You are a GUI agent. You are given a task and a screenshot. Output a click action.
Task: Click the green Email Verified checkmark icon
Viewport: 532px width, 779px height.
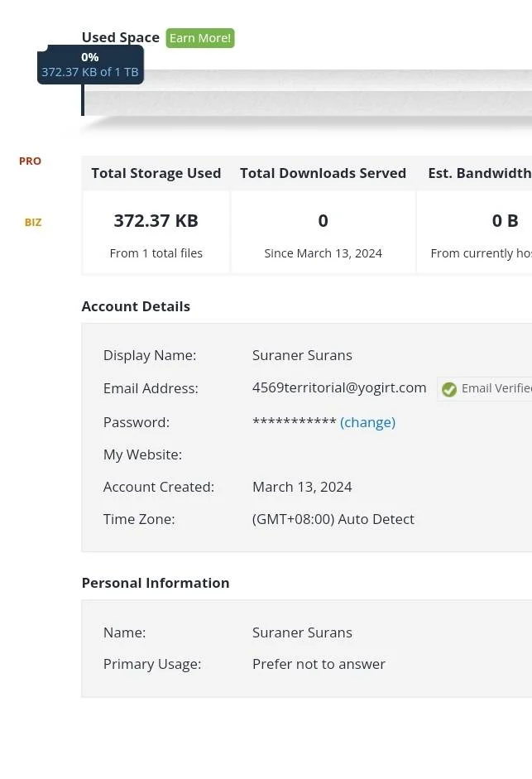tap(449, 389)
